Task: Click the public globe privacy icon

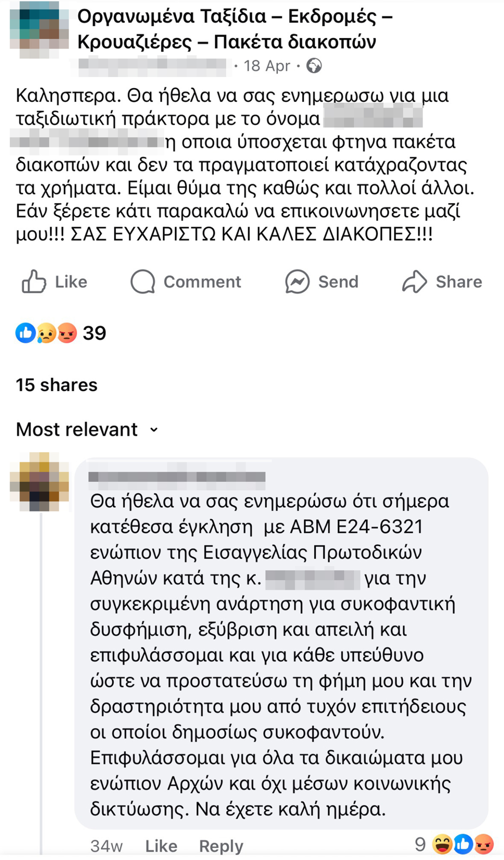Action: [314, 66]
